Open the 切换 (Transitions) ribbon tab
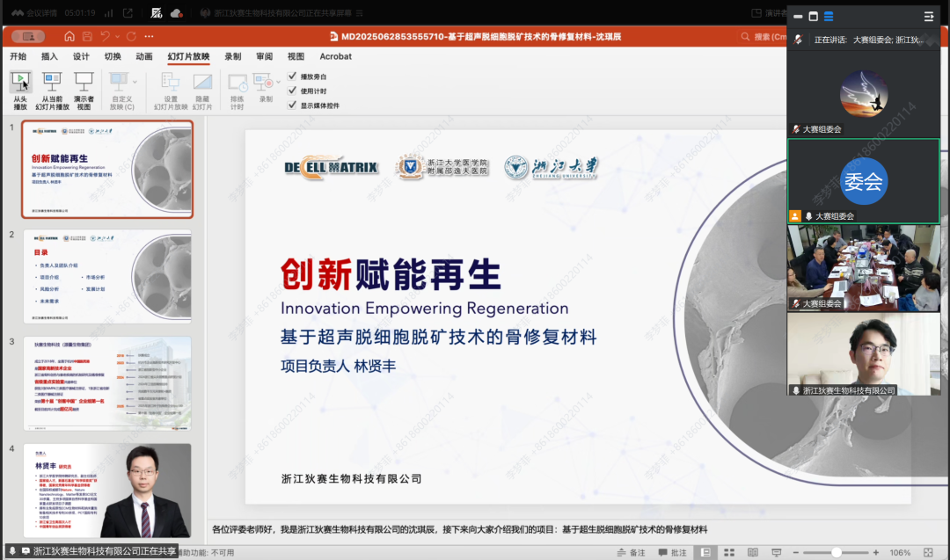 [113, 56]
